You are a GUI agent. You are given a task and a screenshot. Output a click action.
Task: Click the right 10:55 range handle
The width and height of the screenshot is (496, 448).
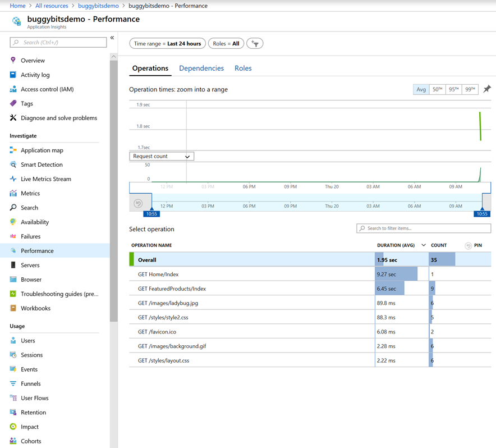[482, 214]
